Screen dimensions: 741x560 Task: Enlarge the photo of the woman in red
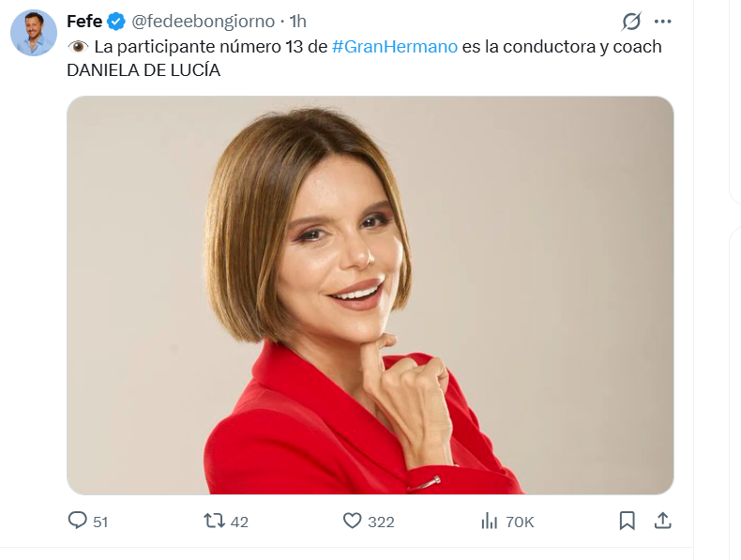click(370, 295)
